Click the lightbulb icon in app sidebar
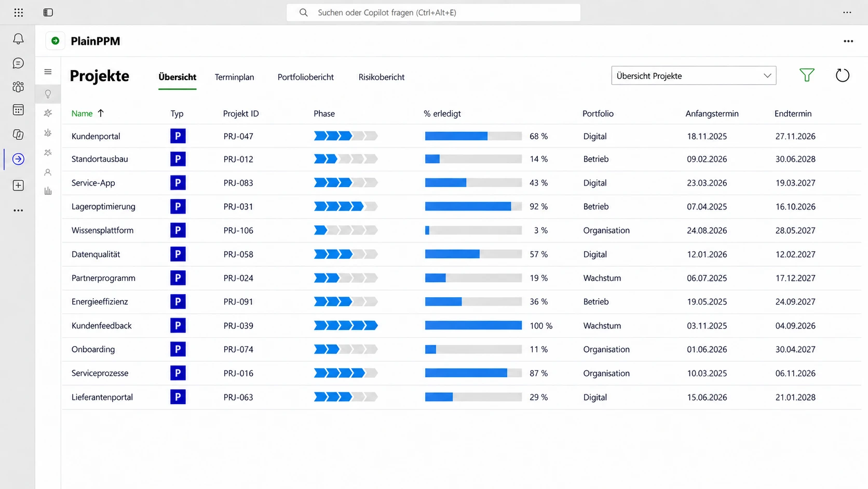Viewport: 868px width, 489px height. (48, 94)
